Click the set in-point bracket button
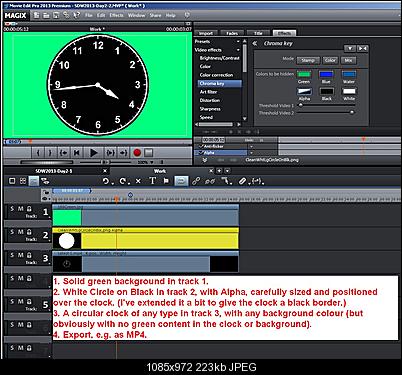This screenshot has width=402, height=375. [x=38, y=153]
